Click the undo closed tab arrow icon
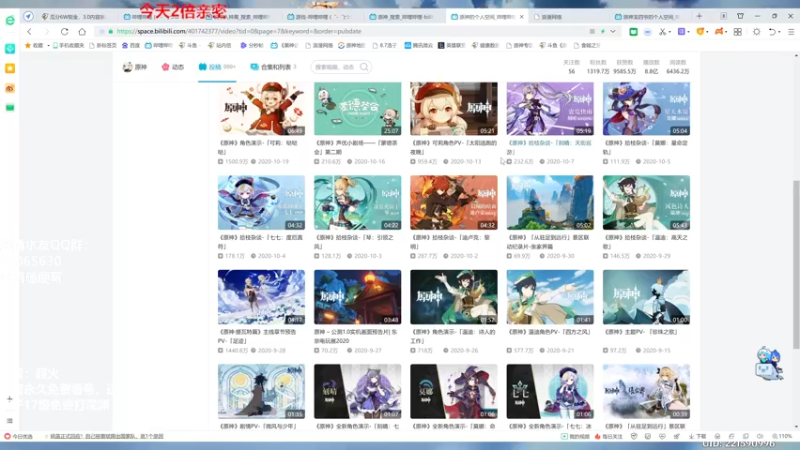Image resolution: width=800 pixels, height=450 pixels. coord(772,32)
